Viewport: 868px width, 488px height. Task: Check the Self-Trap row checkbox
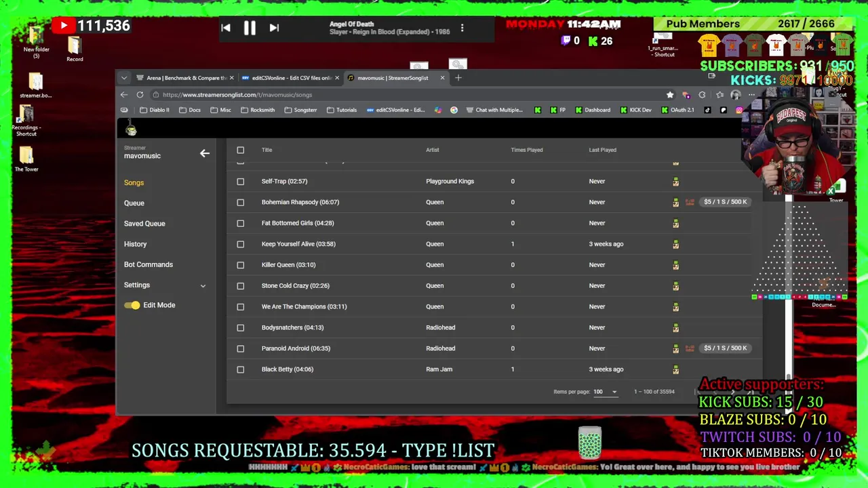(x=240, y=182)
